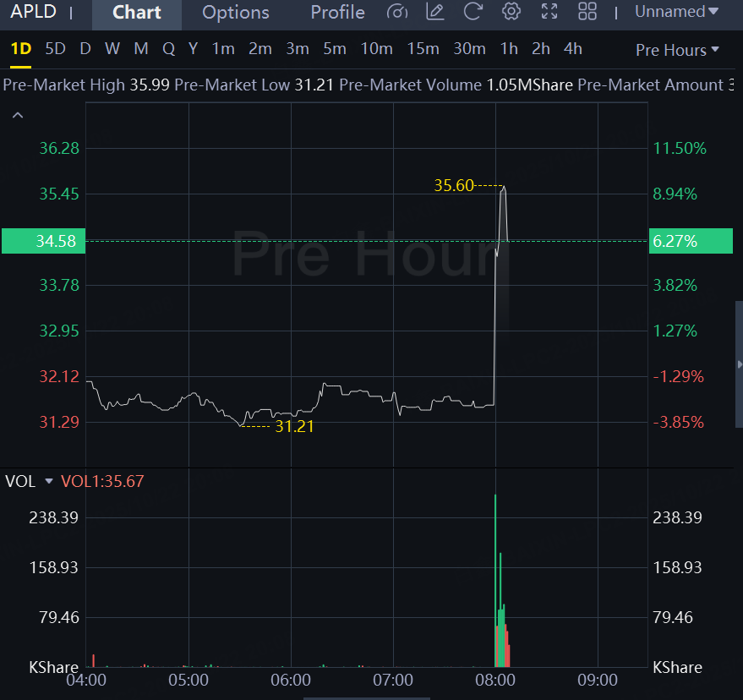Select the 5D timeframe
743x700 pixels.
55,49
